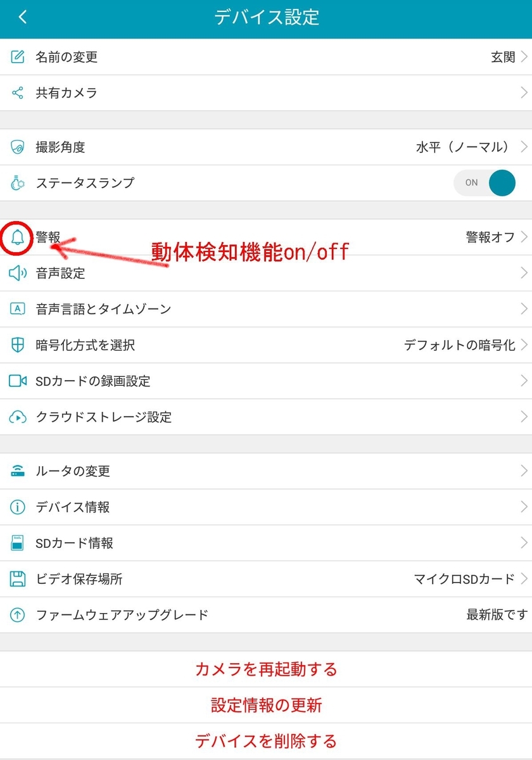Select the 撮影角度 label

tap(60, 147)
